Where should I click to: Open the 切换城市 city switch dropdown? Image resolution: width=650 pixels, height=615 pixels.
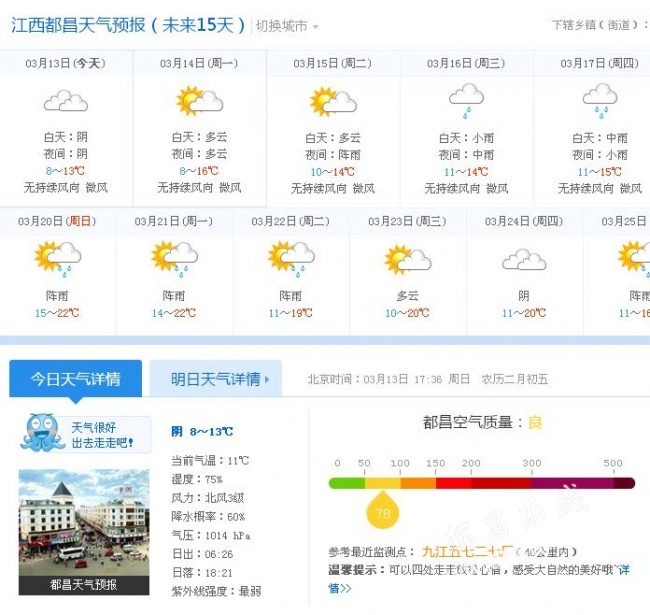[x=287, y=26]
